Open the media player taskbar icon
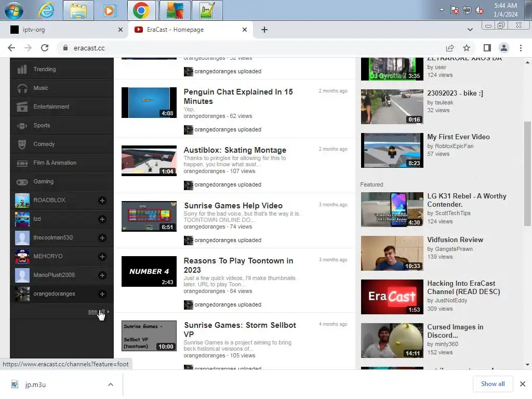This screenshot has width=532, height=399. 109,10
